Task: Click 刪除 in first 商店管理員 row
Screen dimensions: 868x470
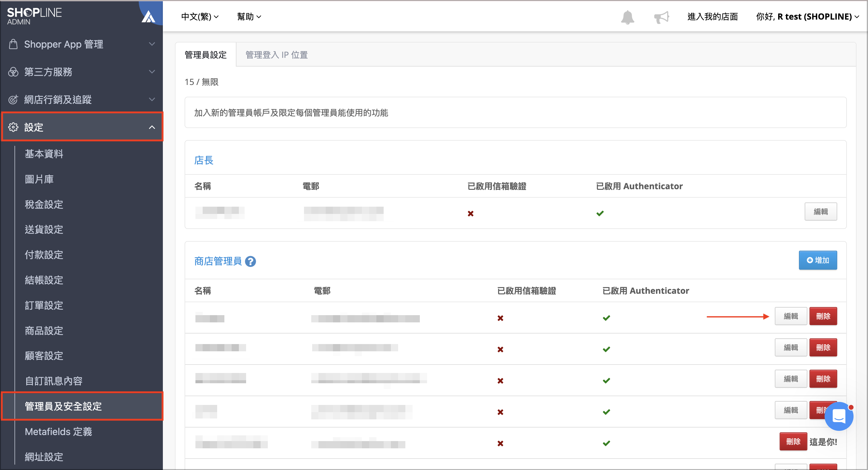Action: point(823,316)
